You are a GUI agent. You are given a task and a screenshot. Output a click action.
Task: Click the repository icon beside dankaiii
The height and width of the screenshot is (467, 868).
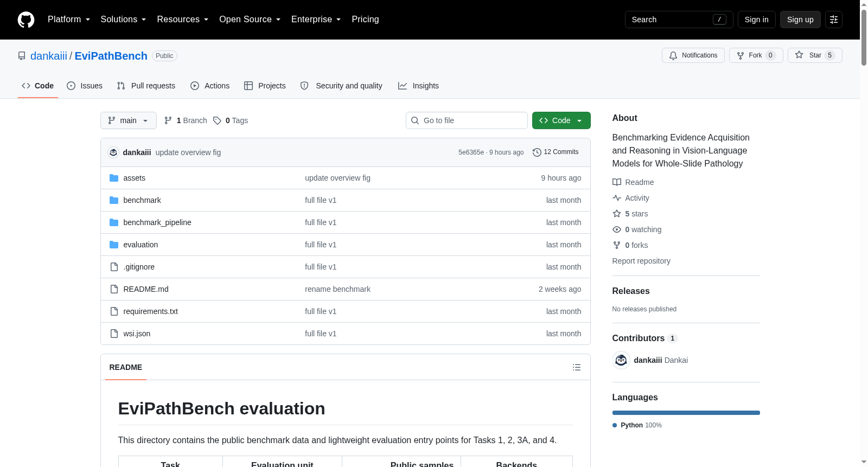22,56
